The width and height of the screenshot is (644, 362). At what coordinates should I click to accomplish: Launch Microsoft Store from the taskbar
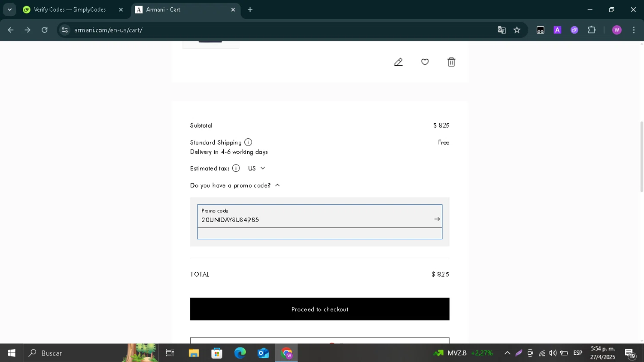217,353
